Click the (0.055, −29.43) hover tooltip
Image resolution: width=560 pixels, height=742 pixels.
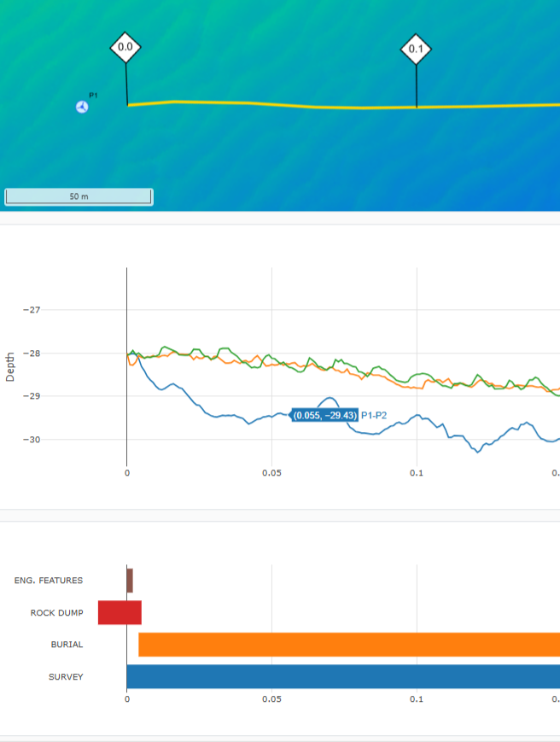coord(324,415)
